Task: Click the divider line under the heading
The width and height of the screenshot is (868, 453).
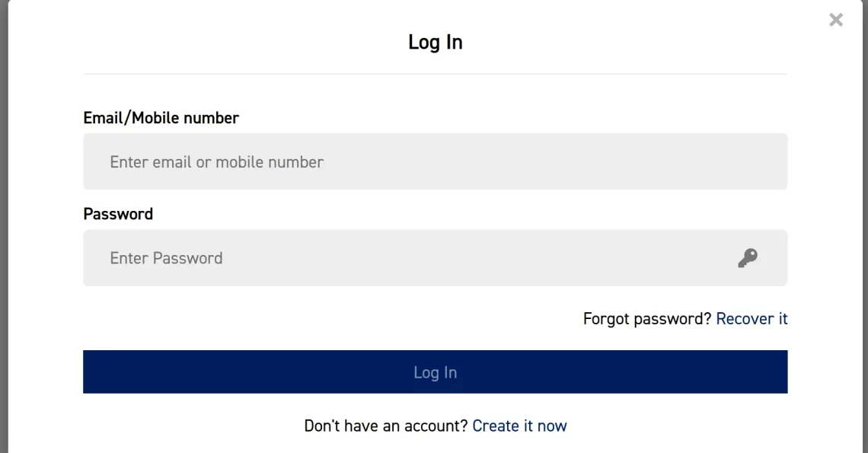Action: click(435, 74)
